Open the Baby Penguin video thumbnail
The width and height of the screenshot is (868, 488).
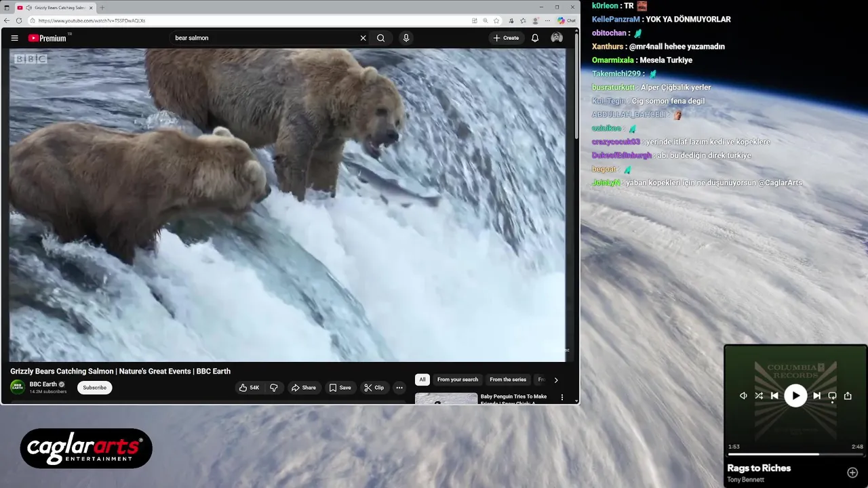[446, 399]
